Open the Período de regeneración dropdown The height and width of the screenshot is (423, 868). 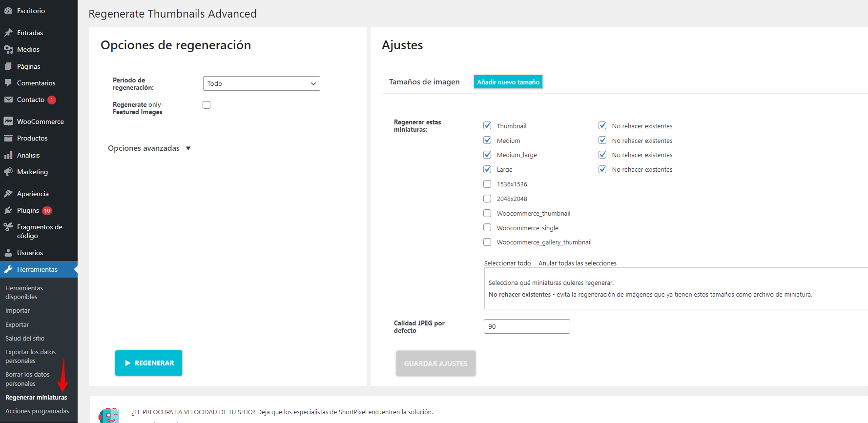(x=262, y=83)
